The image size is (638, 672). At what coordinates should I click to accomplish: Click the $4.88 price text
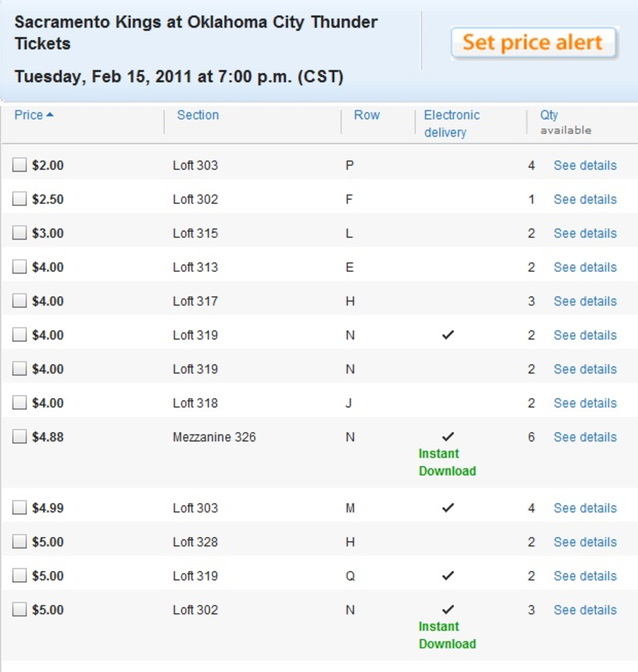pyautogui.click(x=48, y=437)
